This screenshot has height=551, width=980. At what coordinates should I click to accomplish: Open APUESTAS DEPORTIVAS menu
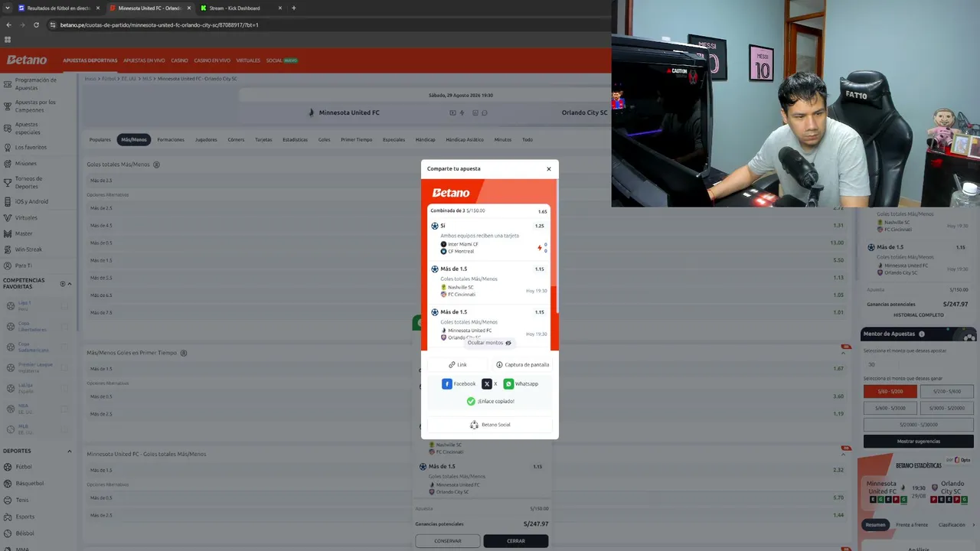click(90, 60)
